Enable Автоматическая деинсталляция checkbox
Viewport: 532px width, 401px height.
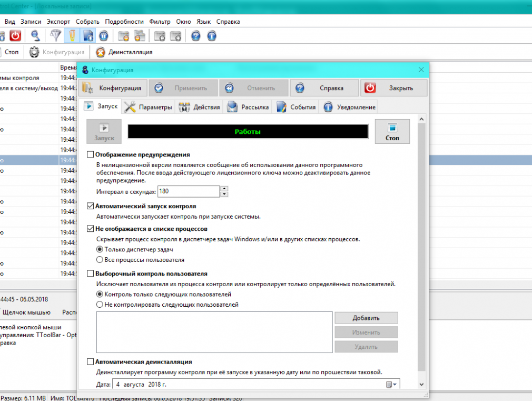point(90,362)
